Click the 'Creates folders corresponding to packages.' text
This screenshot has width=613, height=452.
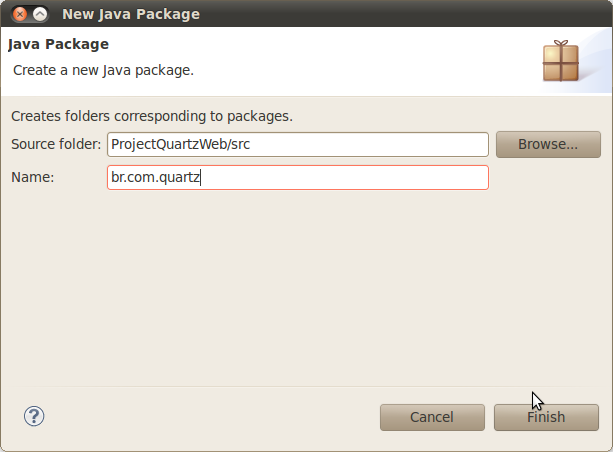click(152, 116)
